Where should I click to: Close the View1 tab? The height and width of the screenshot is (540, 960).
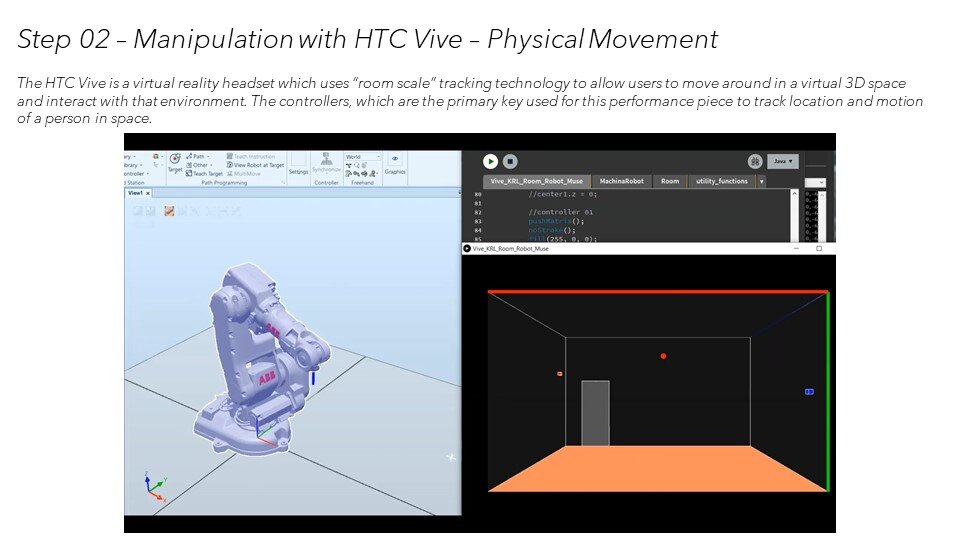tap(148, 193)
